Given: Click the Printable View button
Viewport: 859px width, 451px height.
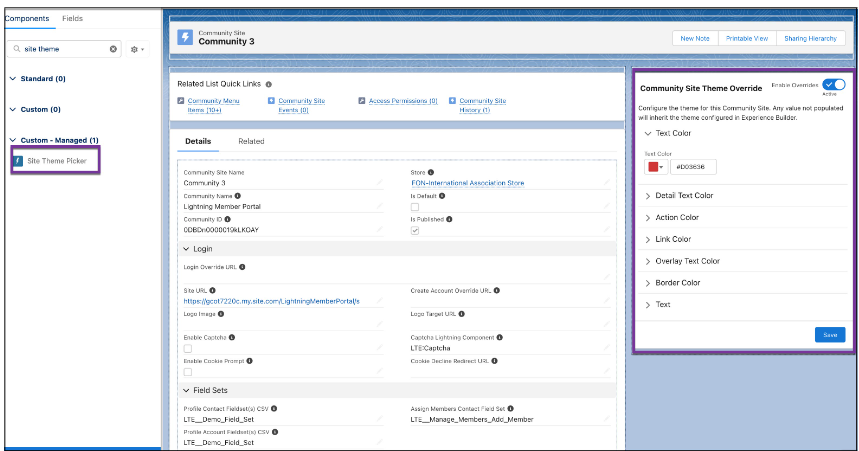Looking at the screenshot, I should tap(747, 38).
